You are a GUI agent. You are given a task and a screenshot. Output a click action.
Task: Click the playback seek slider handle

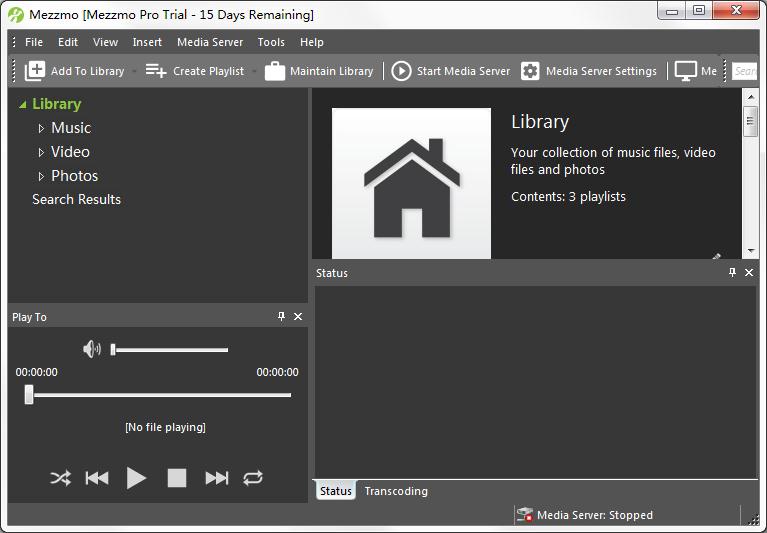29,395
